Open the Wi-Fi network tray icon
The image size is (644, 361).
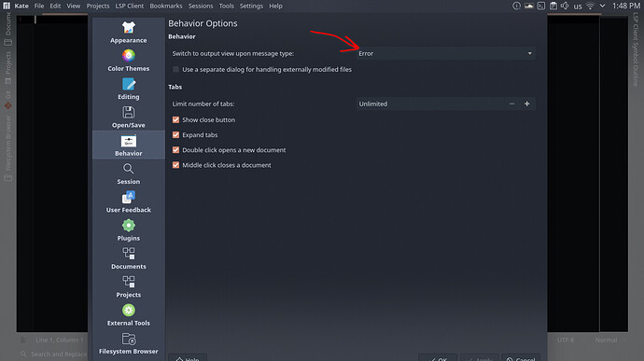pyautogui.click(x=590, y=6)
